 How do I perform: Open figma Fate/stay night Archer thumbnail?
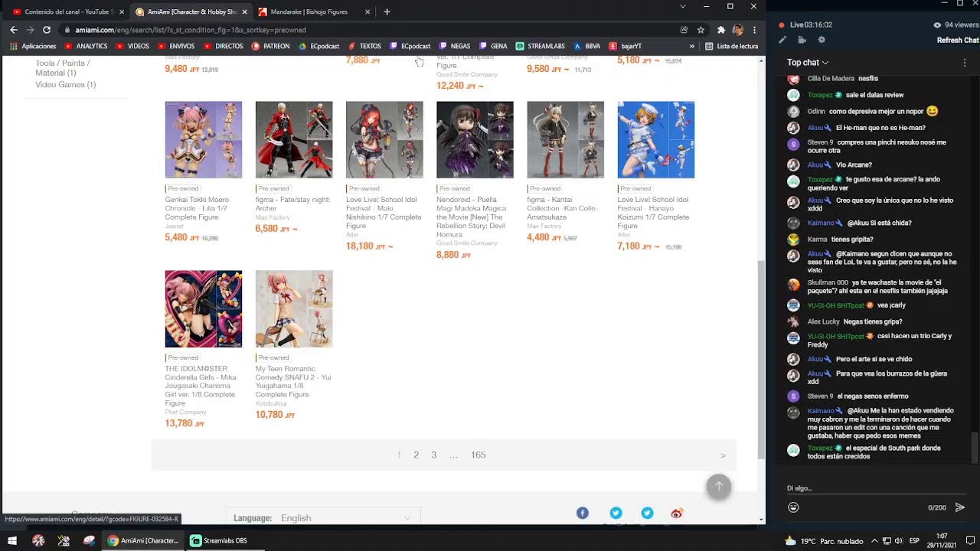294,139
